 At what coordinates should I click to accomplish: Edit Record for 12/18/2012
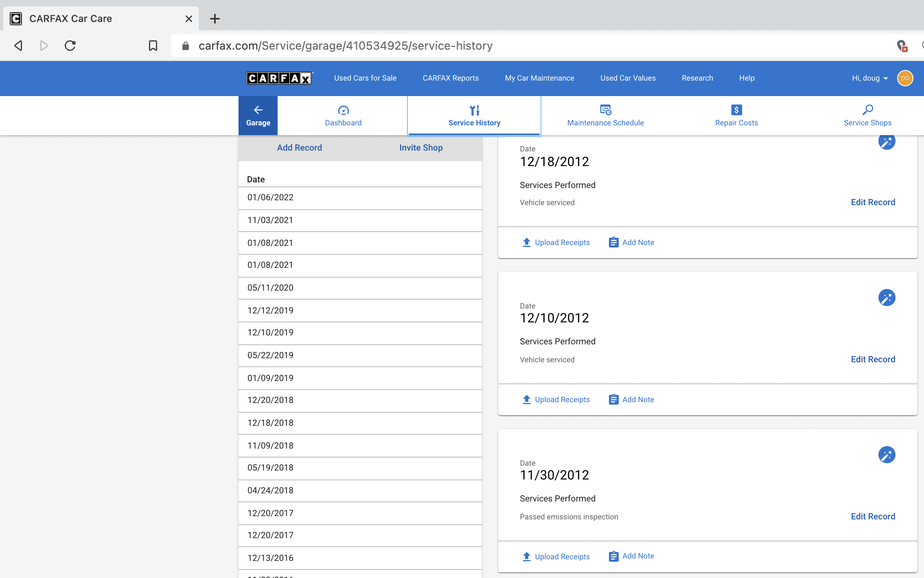873,202
